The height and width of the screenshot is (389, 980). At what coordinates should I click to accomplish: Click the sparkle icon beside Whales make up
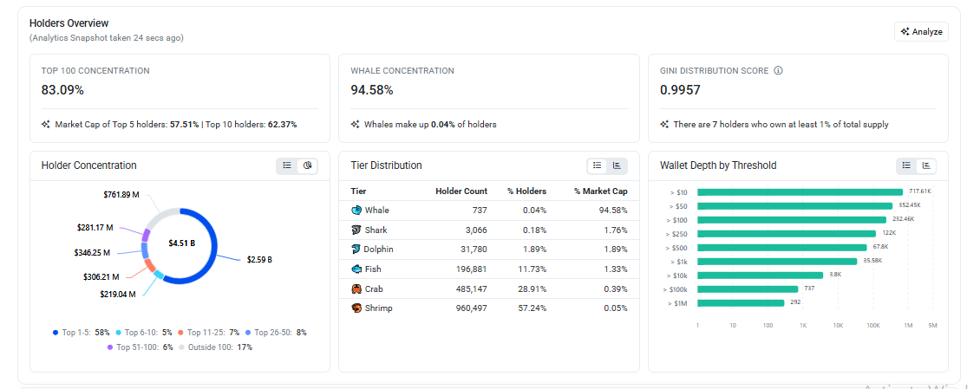[355, 124]
